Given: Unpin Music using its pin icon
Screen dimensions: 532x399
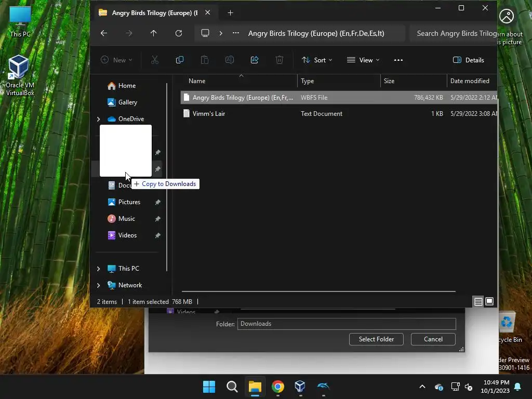Looking at the screenshot, I should [x=157, y=219].
